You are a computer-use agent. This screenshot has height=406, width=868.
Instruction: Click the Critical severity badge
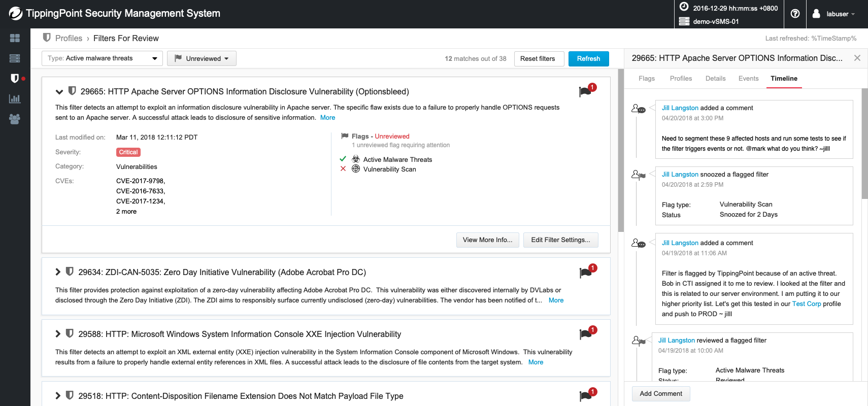[128, 152]
